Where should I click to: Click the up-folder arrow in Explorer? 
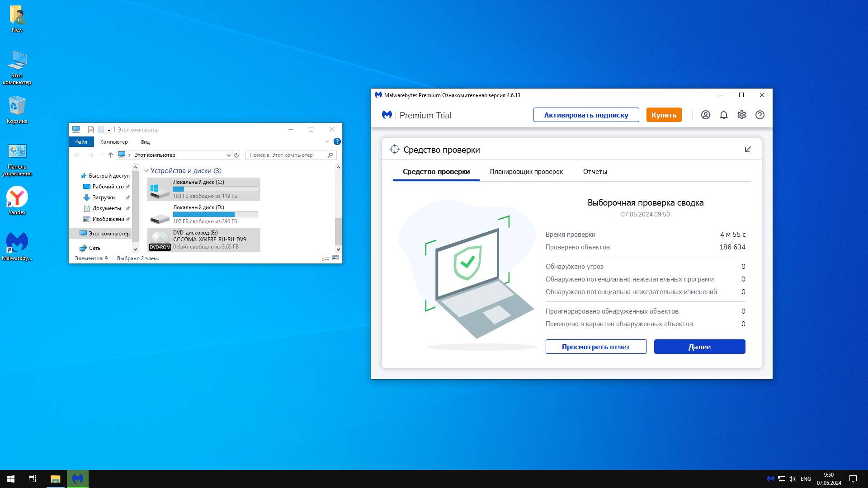pyautogui.click(x=110, y=155)
